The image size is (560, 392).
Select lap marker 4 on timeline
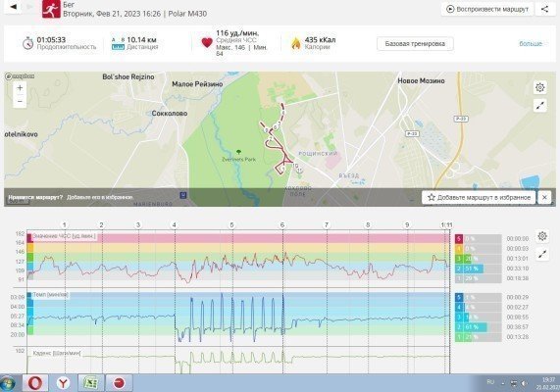click(x=175, y=225)
